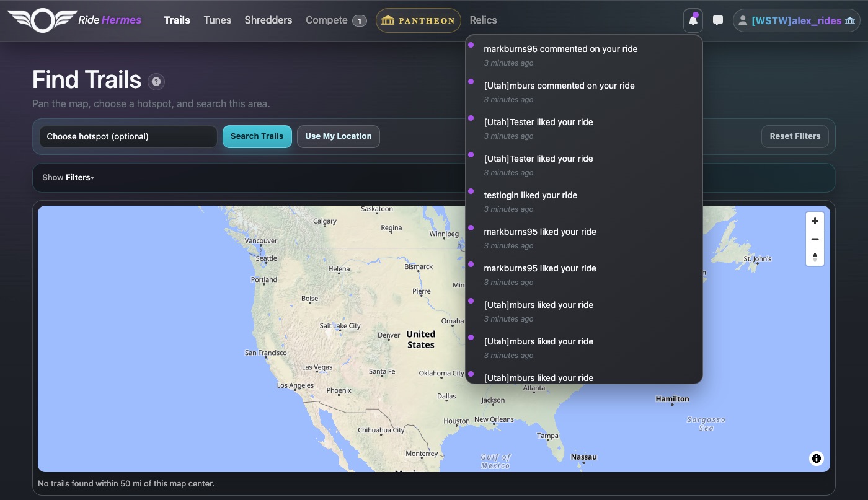Viewport: 868px width, 500px height.
Task: Open the Tunes page
Action: pyautogui.click(x=217, y=20)
